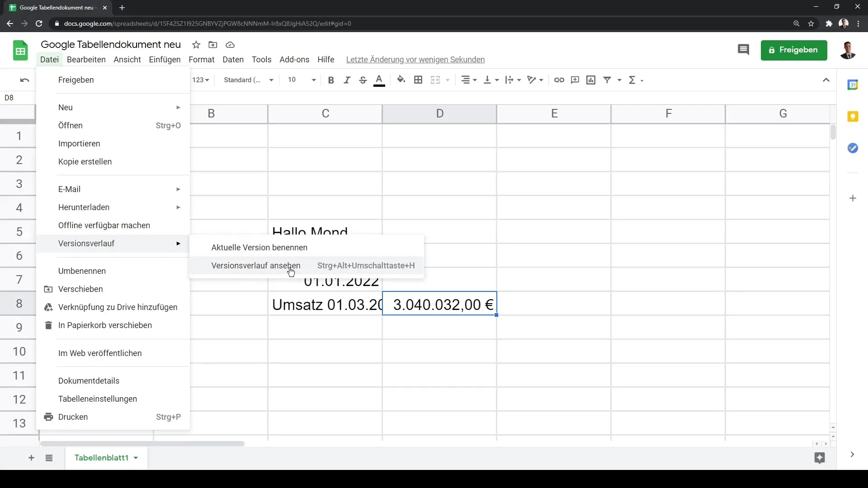Click the horizontal scrollbar thumb
This screenshot has height=488, width=868.
pyautogui.click(x=142, y=444)
